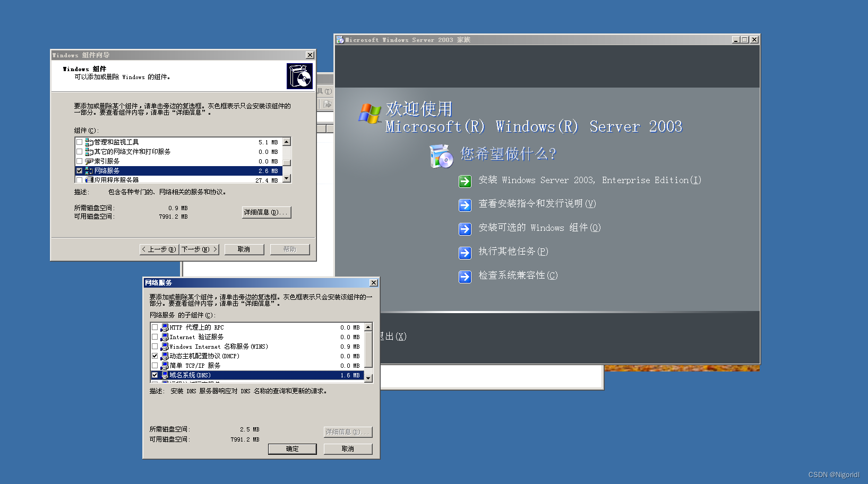The height and width of the screenshot is (484, 868).
Task: Click the 其它的网络文件和打印服务 icon
Action: [89, 152]
